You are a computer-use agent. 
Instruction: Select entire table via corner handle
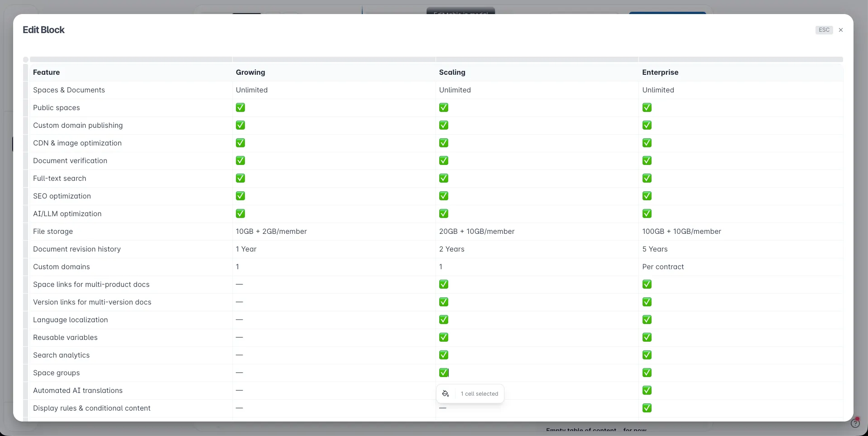26,59
